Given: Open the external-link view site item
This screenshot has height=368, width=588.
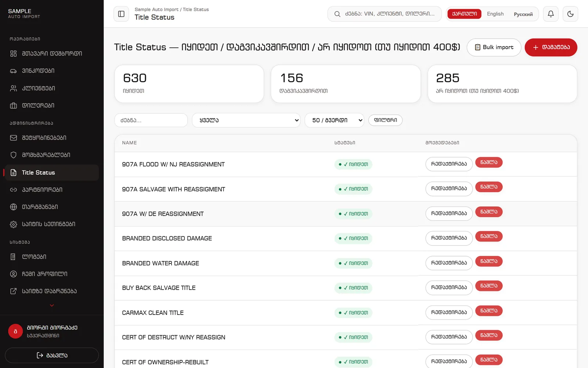Looking at the screenshot, I should 13,291.
